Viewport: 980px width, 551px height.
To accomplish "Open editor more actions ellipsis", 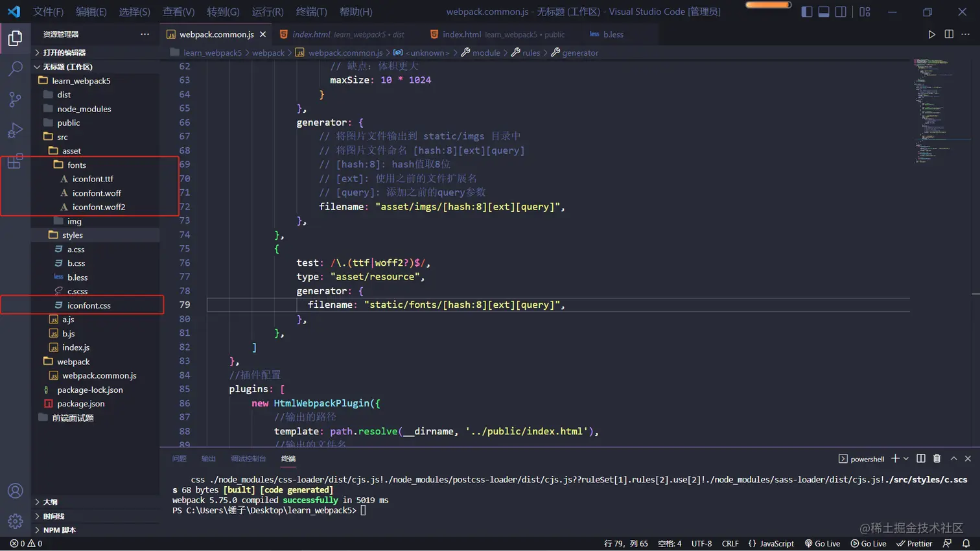I will pyautogui.click(x=966, y=34).
